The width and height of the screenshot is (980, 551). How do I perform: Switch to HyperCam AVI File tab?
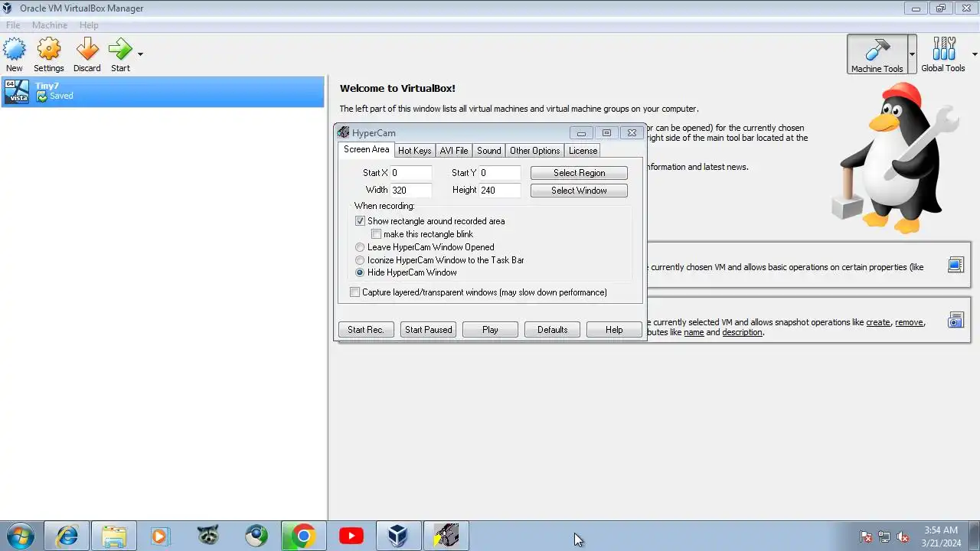coord(454,151)
